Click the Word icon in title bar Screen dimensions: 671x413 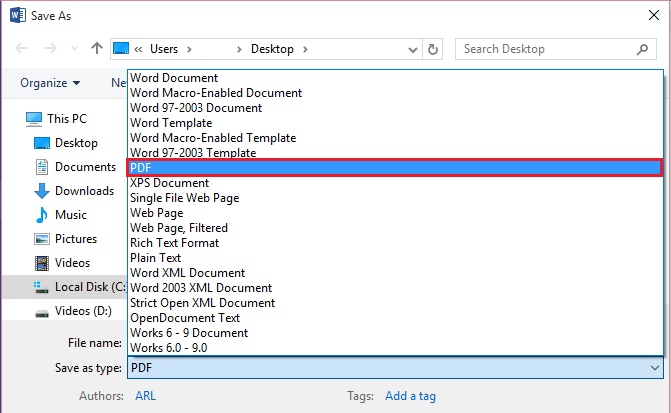pos(18,15)
